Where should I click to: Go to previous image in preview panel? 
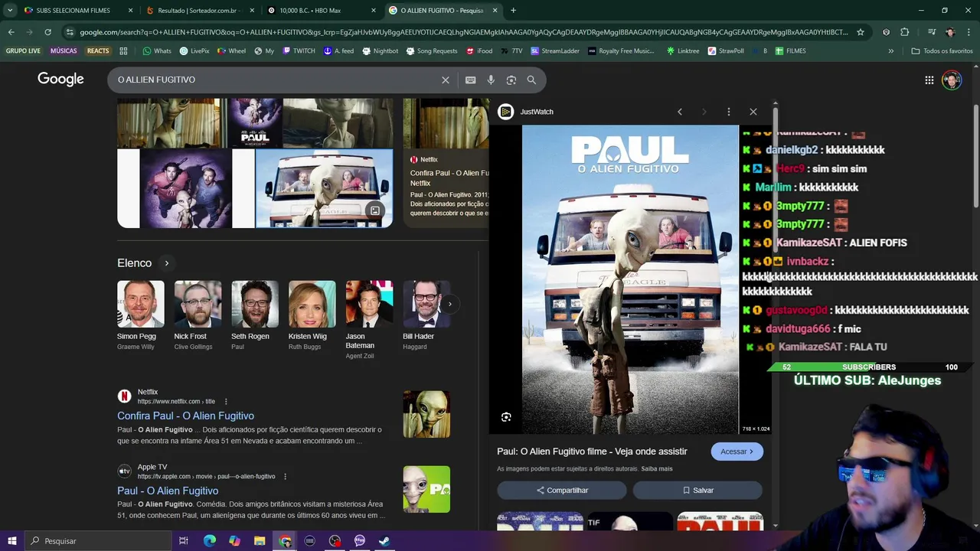pos(680,112)
